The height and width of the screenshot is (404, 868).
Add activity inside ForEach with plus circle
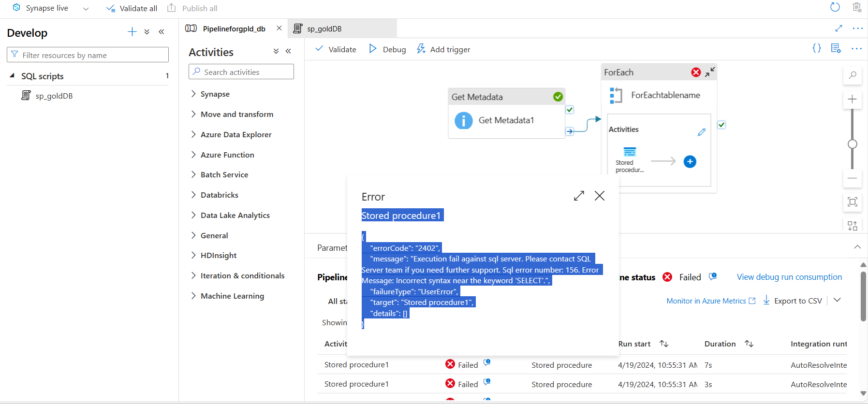(690, 161)
